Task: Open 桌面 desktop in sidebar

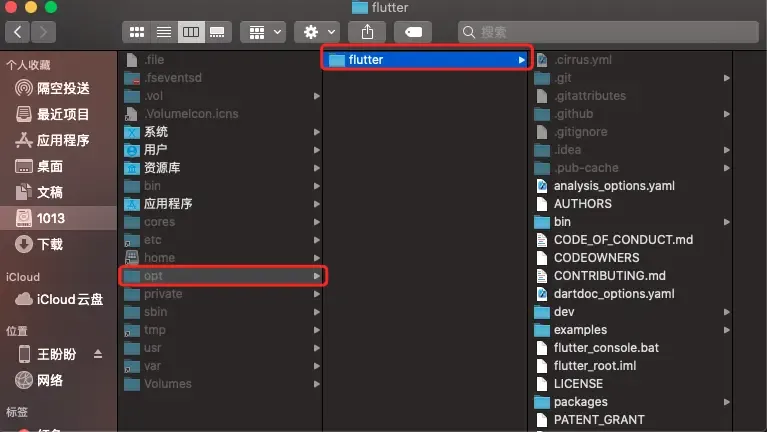Action: point(59,166)
